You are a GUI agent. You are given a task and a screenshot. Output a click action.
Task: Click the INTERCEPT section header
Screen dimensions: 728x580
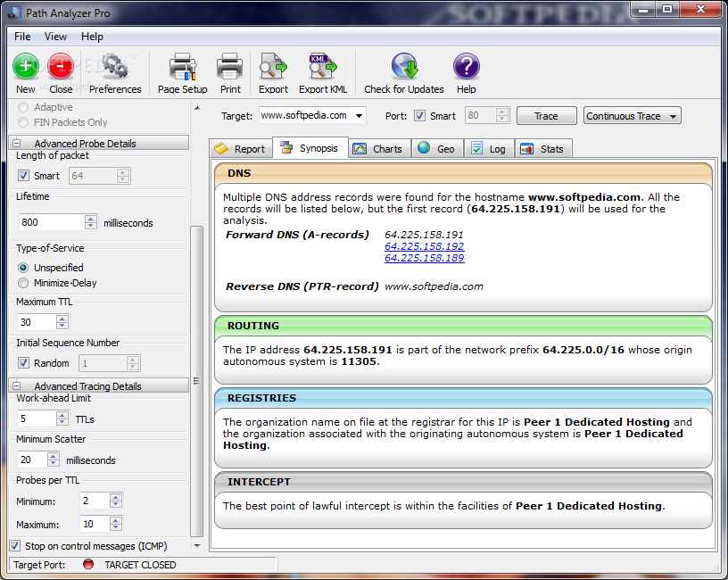pyautogui.click(x=463, y=482)
